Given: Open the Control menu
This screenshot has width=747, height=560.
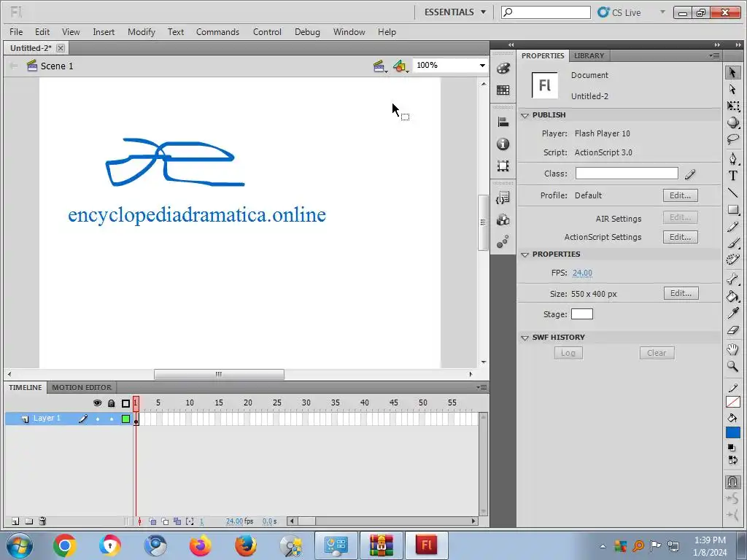Looking at the screenshot, I should (x=267, y=32).
